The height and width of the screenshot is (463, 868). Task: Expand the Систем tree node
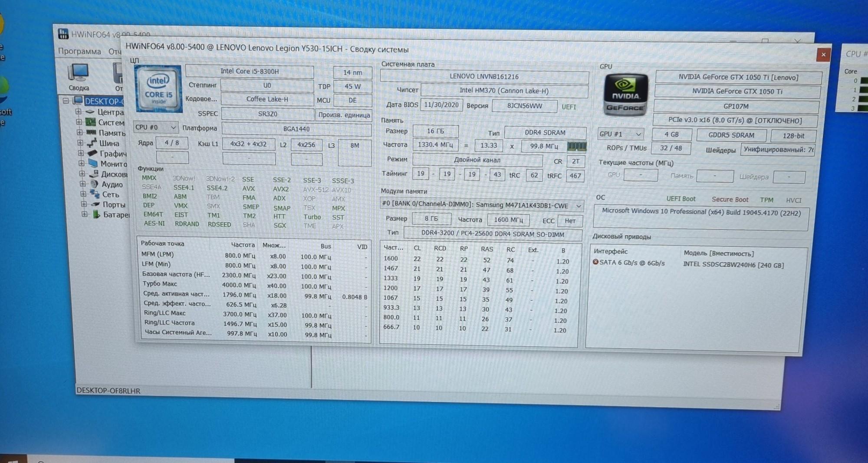[79, 122]
